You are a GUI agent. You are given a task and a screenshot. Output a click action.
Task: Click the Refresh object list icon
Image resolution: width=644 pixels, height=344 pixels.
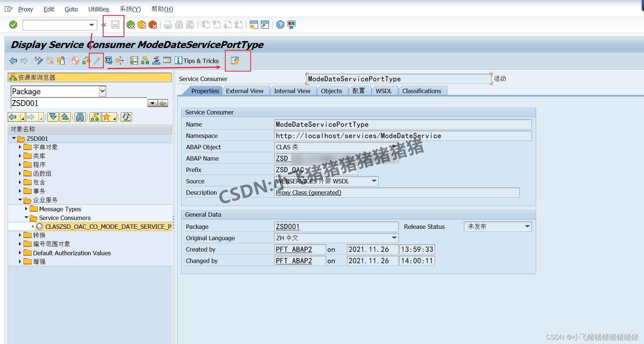(x=127, y=117)
